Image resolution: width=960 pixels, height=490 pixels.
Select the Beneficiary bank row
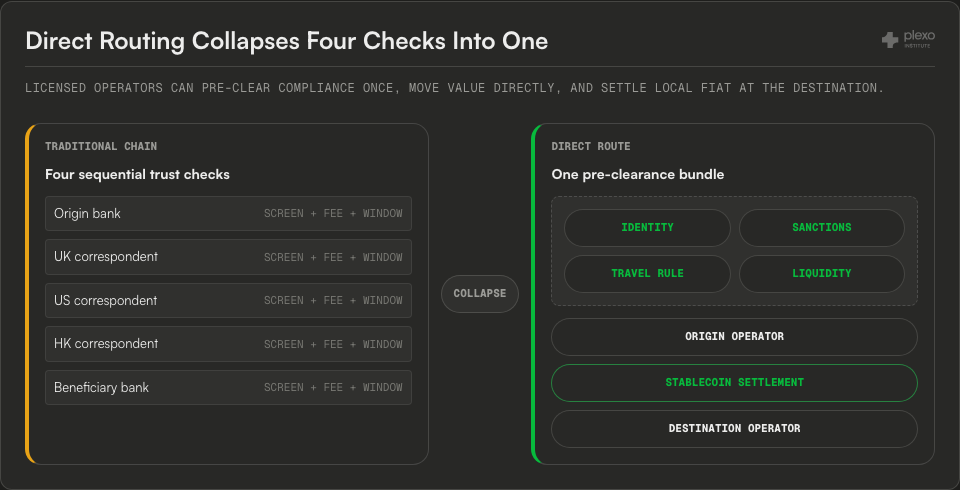[x=228, y=388]
